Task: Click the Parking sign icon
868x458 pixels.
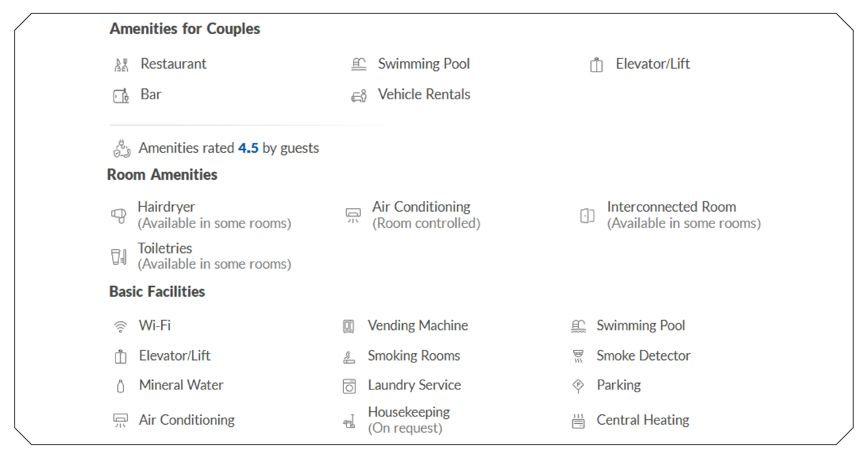Action: click(578, 386)
